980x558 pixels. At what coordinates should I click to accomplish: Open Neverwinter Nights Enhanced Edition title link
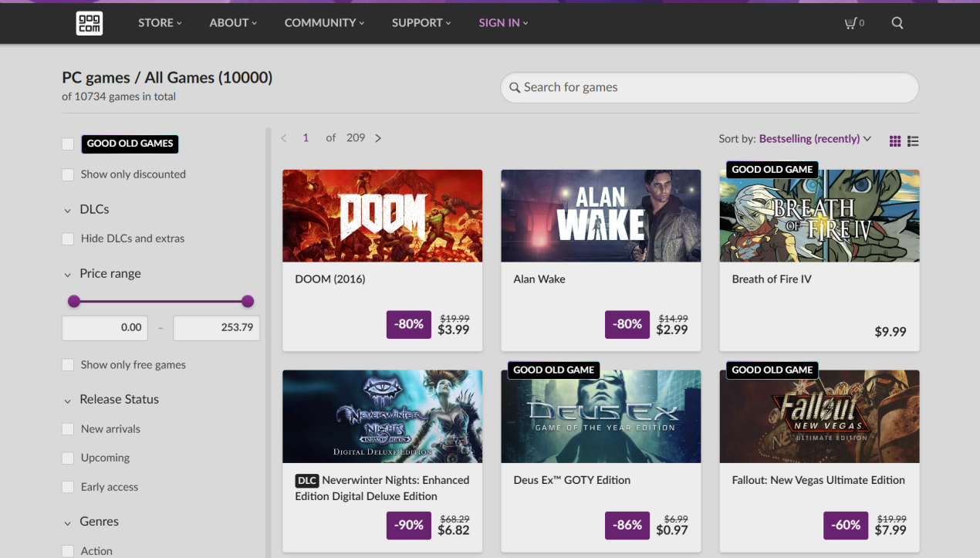[383, 488]
